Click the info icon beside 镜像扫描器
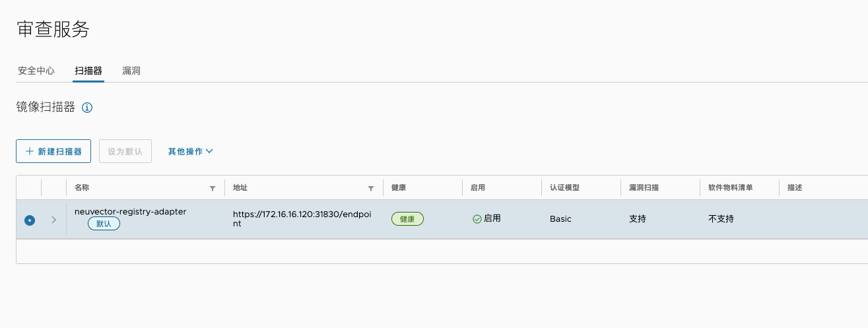Viewport: 868px width, 328px height. tap(87, 108)
